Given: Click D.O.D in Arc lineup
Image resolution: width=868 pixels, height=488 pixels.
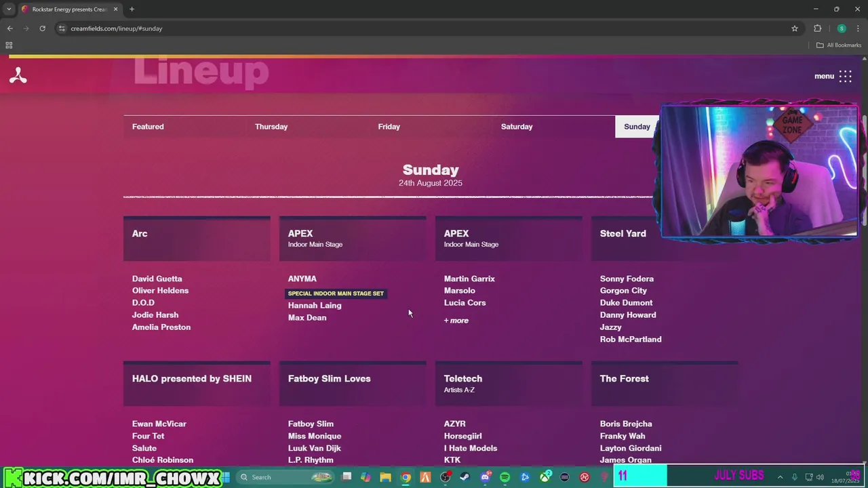Looking at the screenshot, I should pyautogui.click(x=143, y=303).
